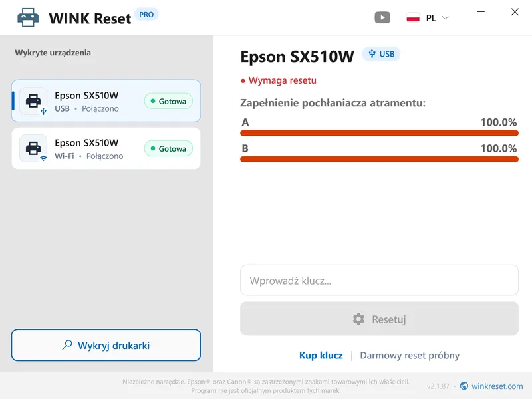Click the Resetuj button
The width and height of the screenshot is (532, 399).
coord(379,319)
